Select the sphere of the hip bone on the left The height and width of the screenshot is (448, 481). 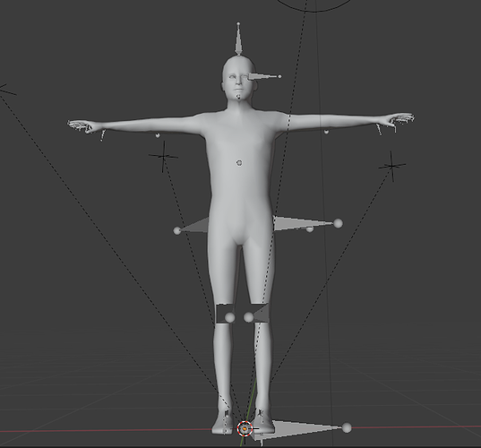[x=177, y=230]
